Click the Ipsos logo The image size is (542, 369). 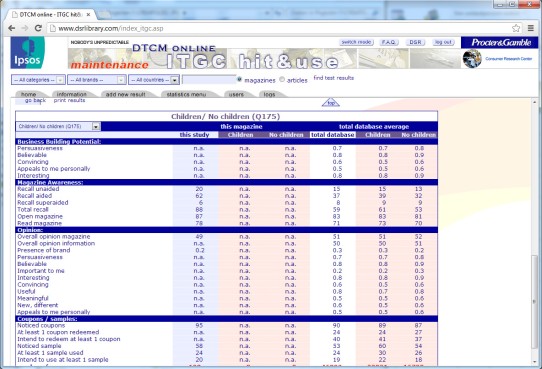[x=28, y=53]
